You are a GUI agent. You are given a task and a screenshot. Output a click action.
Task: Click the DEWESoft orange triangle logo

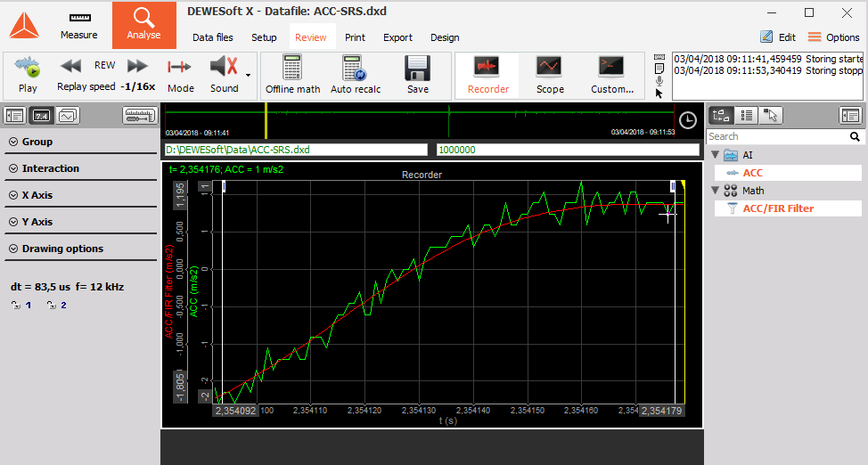24,26
